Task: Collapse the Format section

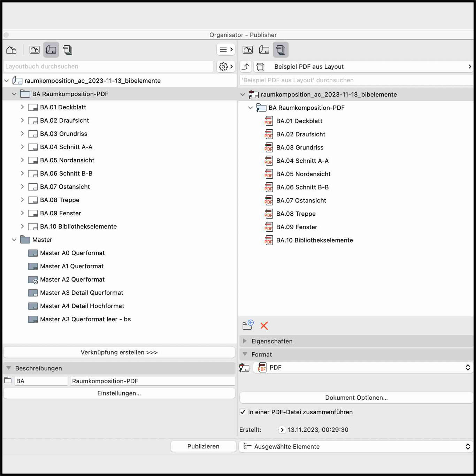Action: [x=245, y=354]
